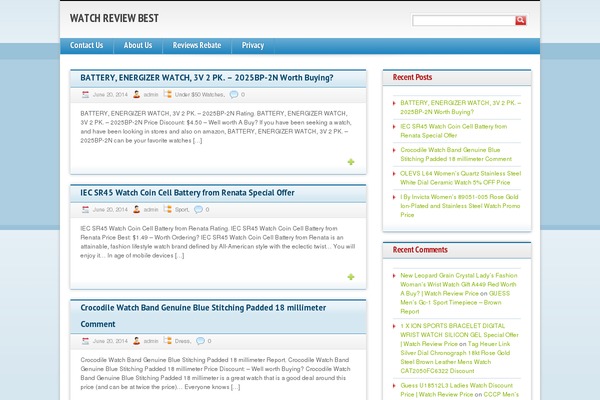Image resolution: width=600 pixels, height=400 pixels.
Task: Click category icon beside Sport
Action: click(167, 209)
